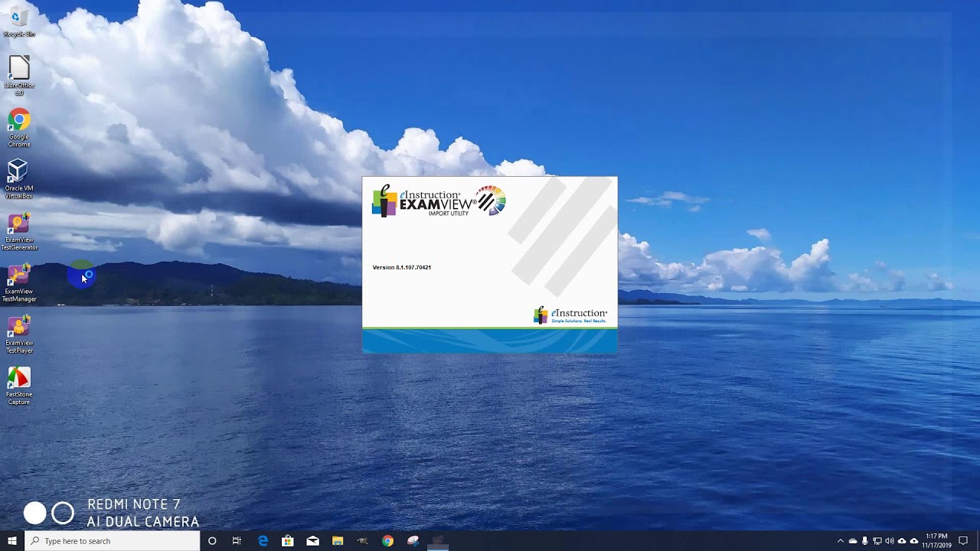Select the running ExamView taskbar button
980x551 pixels.
(x=438, y=541)
